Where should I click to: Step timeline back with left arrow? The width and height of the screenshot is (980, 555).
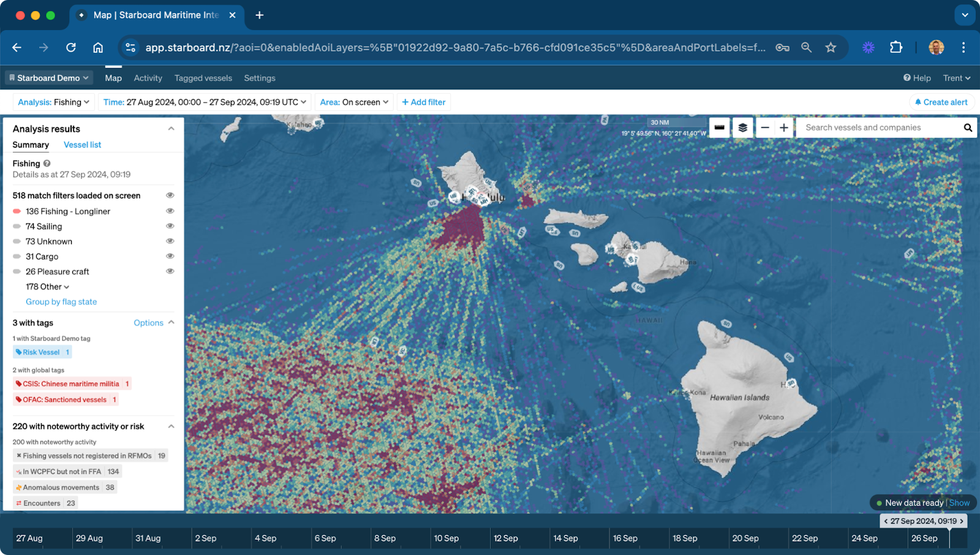[x=886, y=521]
